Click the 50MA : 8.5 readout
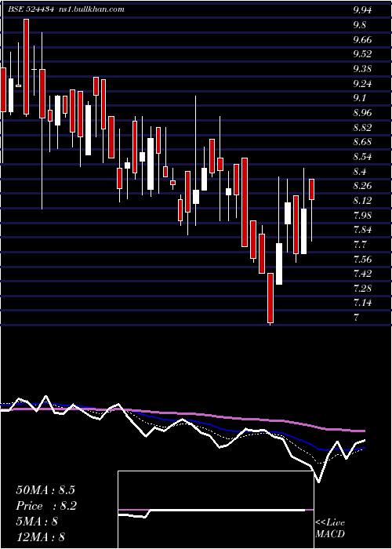392x549 pixels. (45, 490)
